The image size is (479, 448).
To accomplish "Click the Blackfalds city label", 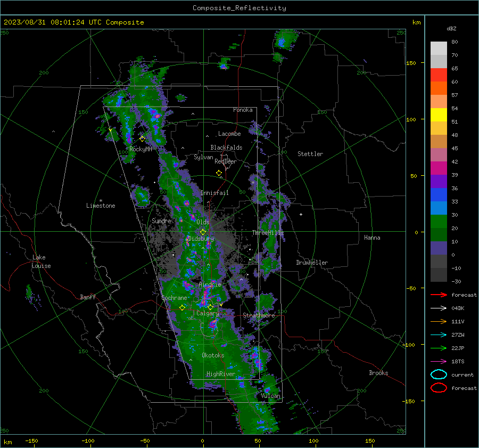I will pos(226,148).
